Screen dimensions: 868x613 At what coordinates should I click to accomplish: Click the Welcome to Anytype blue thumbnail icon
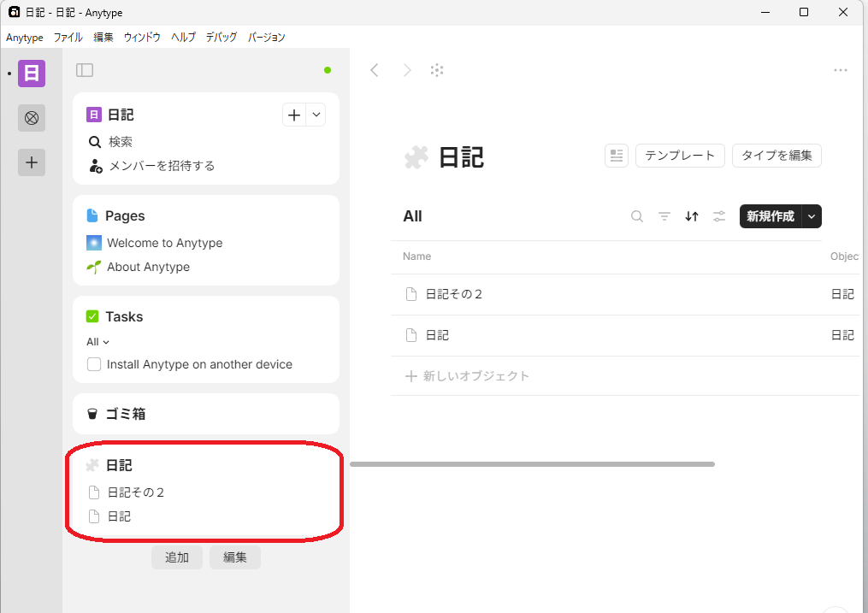pyautogui.click(x=94, y=243)
